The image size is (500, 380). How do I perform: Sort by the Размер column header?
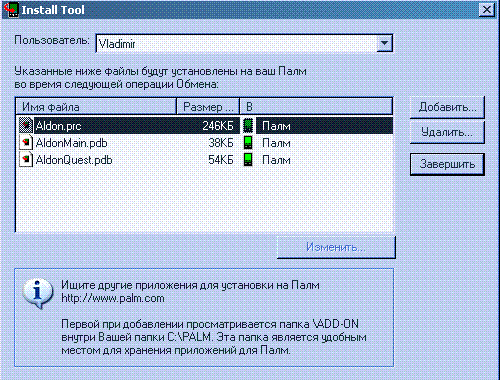pyautogui.click(x=208, y=107)
